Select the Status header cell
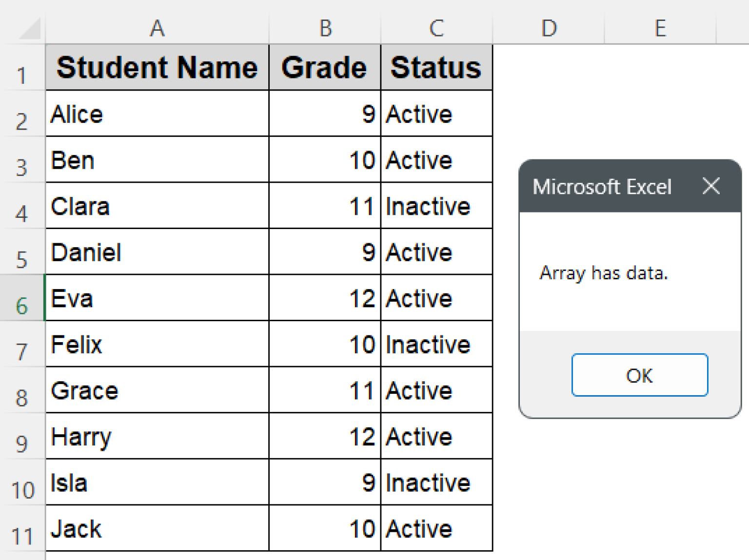 (x=435, y=67)
